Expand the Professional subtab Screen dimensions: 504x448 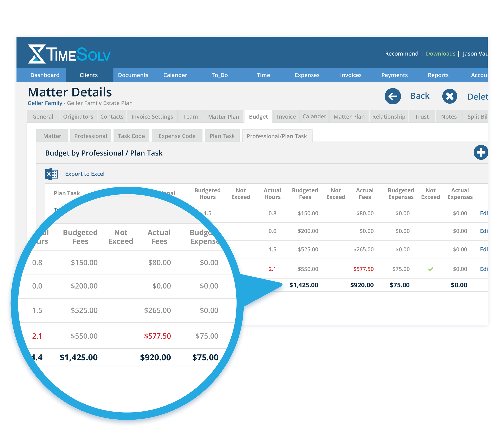click(91, 136)
